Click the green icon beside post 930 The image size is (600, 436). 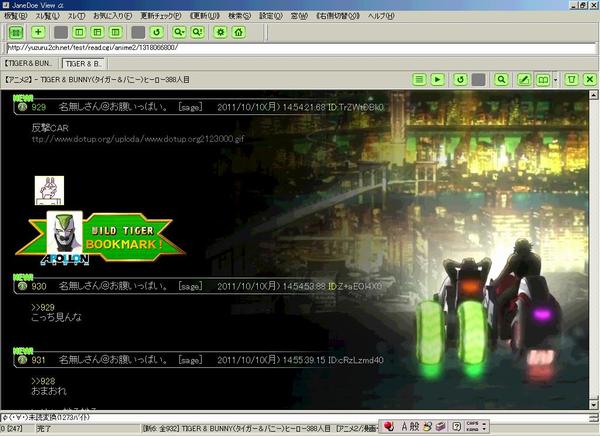(22, 286)
